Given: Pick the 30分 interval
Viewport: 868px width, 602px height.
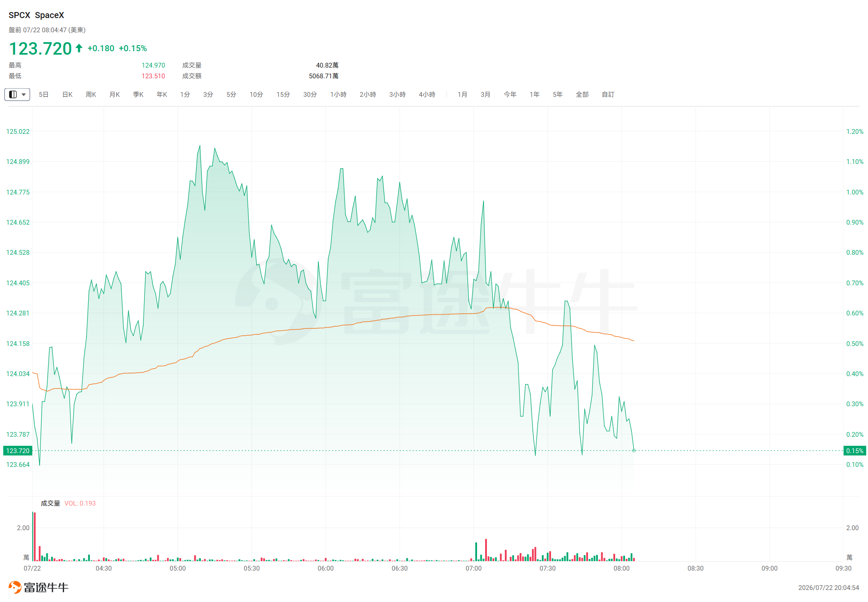Looking at the screenshot, I should coord(310,95).
